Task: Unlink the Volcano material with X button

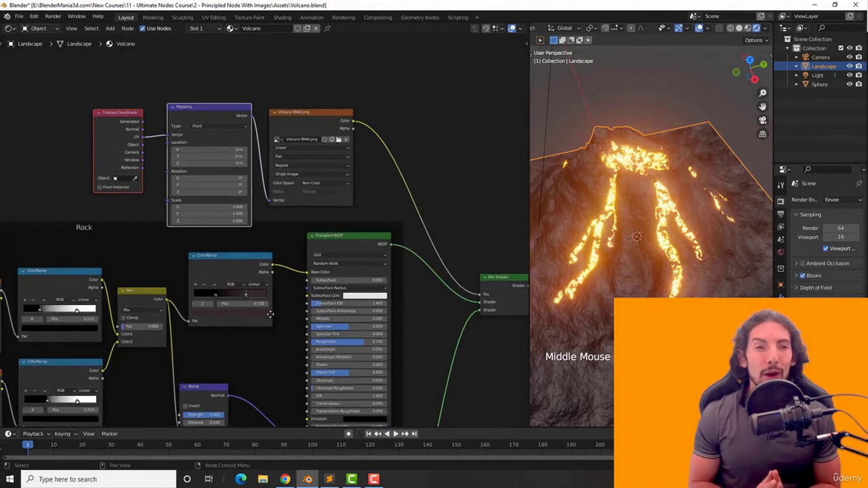Action: pos(316,28)
